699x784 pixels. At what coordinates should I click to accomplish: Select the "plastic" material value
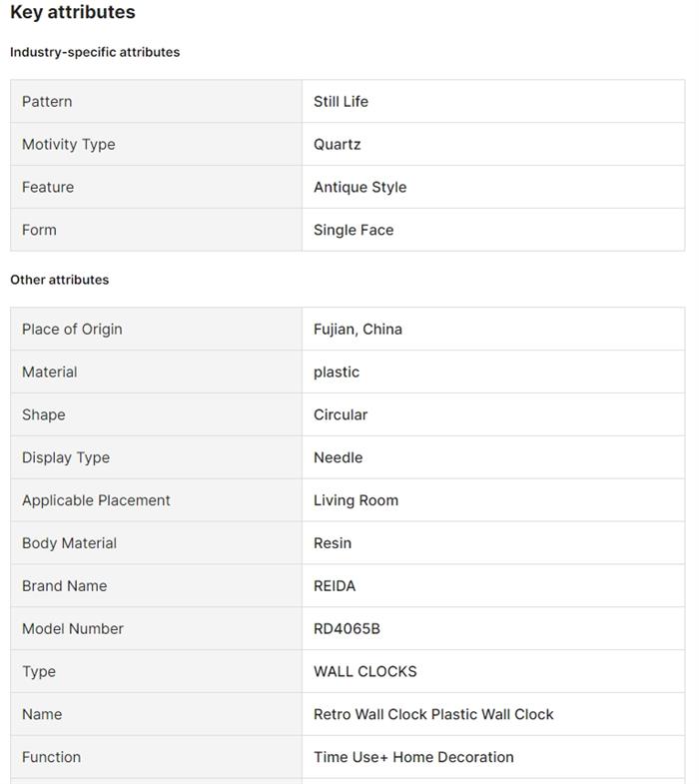tap(337, 373)
